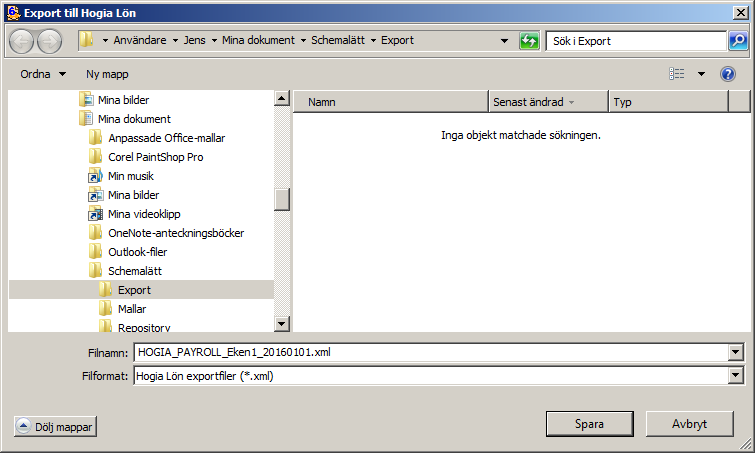Select Mina bilder at top of tree
755x453 pixels.
(x=123, y=100)
